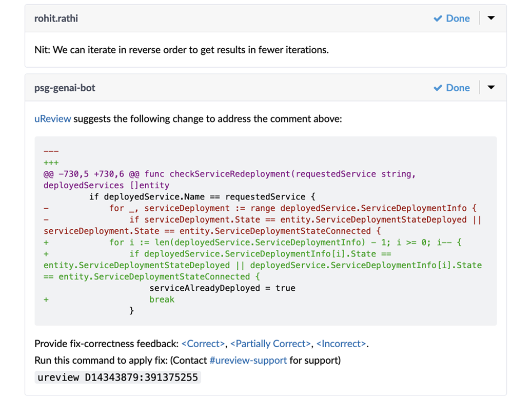Open the rohit.rathi author name
The width and height of the screenshot is (532, 399).
(56, 18)
